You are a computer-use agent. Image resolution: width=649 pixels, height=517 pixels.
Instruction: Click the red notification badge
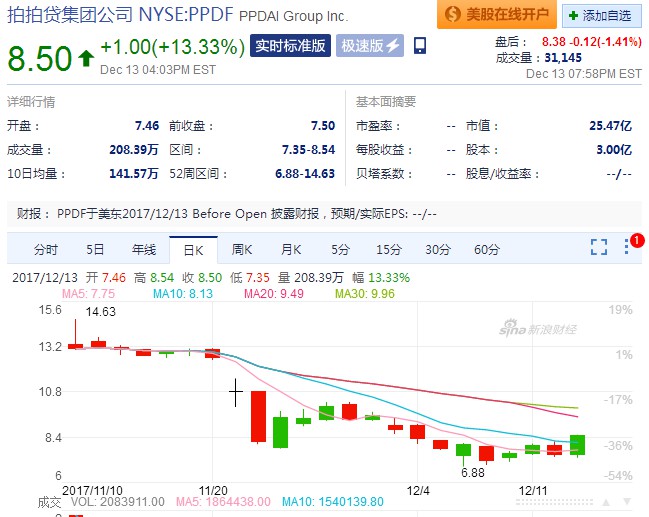pyautogui.click(x=637, y=240)
